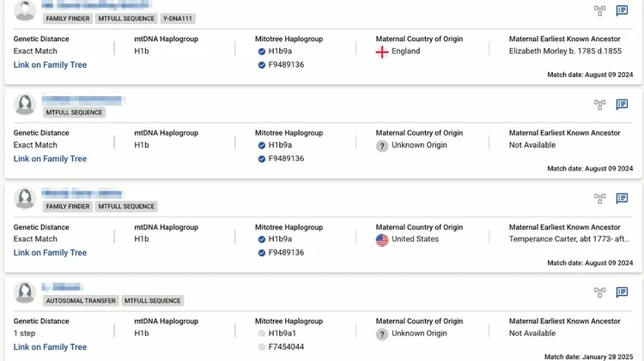The width and height of the screenshot is (644, 361).
Task: Open family tree icon for Elizabeth Morley match
Action: pyautogui.click(x=599, y=11)
